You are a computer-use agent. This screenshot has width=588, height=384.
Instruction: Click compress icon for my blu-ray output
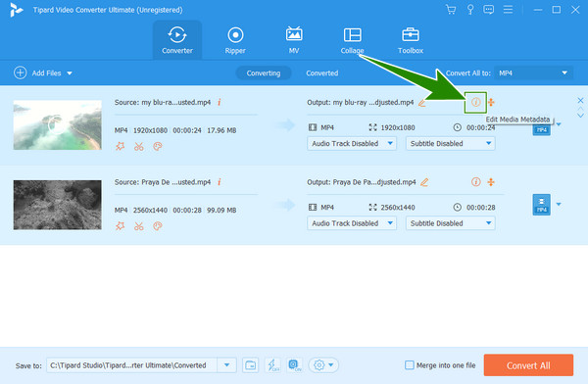(x=491, y=102)
